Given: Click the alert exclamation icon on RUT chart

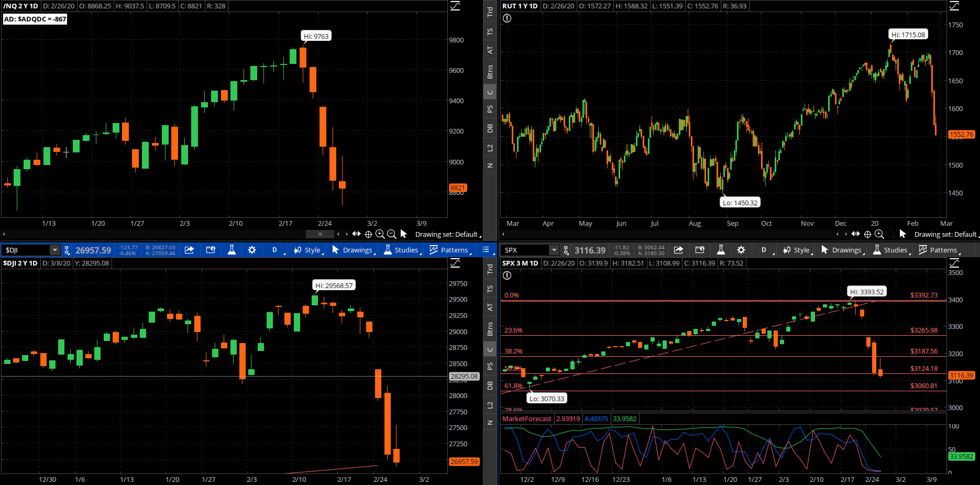Looking at the screenshot, I should 507,18.
